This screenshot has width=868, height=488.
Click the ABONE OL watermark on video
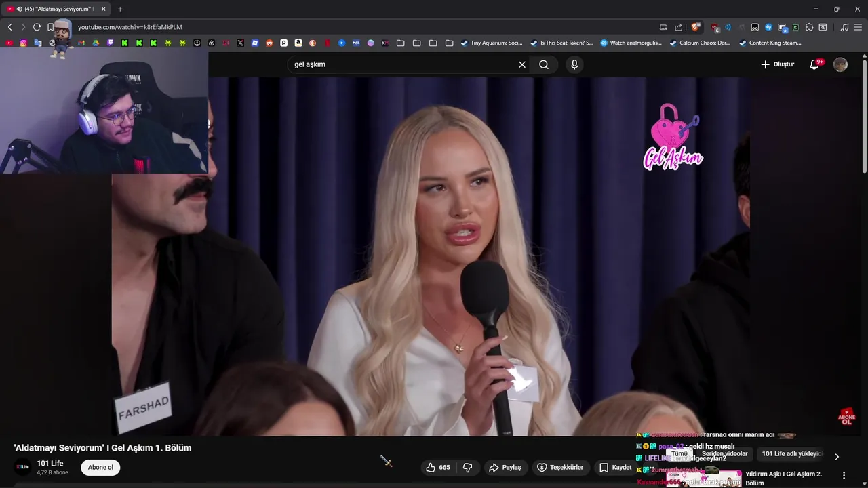point(846,417)
